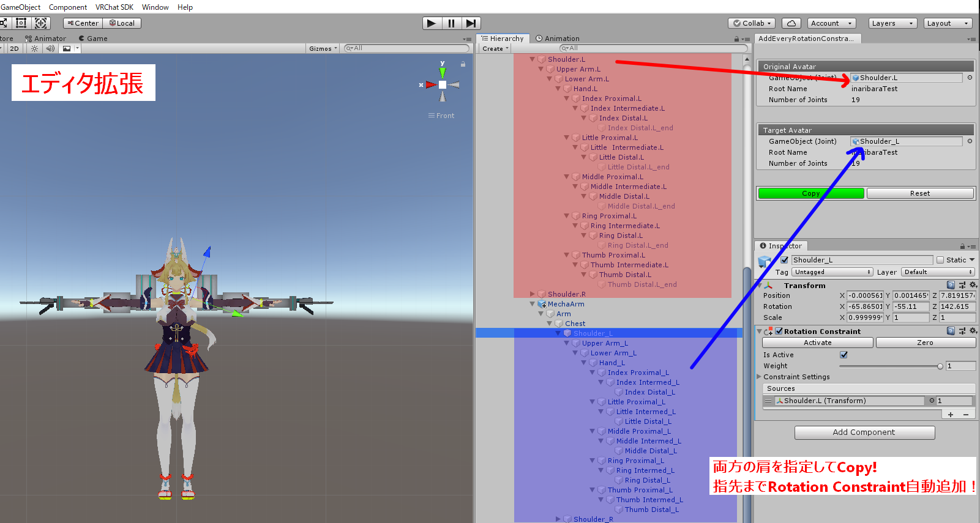Click the red X axis gizmo cone

point(431,84)
